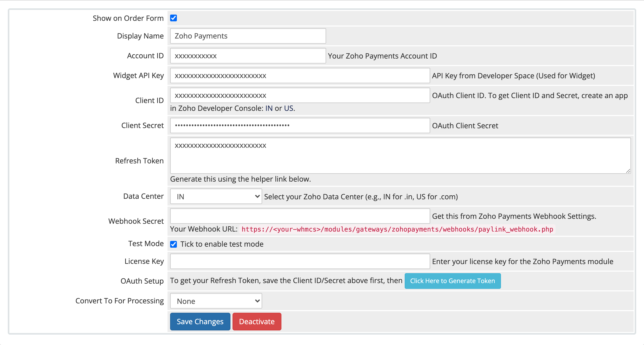The width and height of the screenshot is (644, 345).
Task: Click the 'Select your Zoho Data Center' hint
Action: click(x=361, y=197)
